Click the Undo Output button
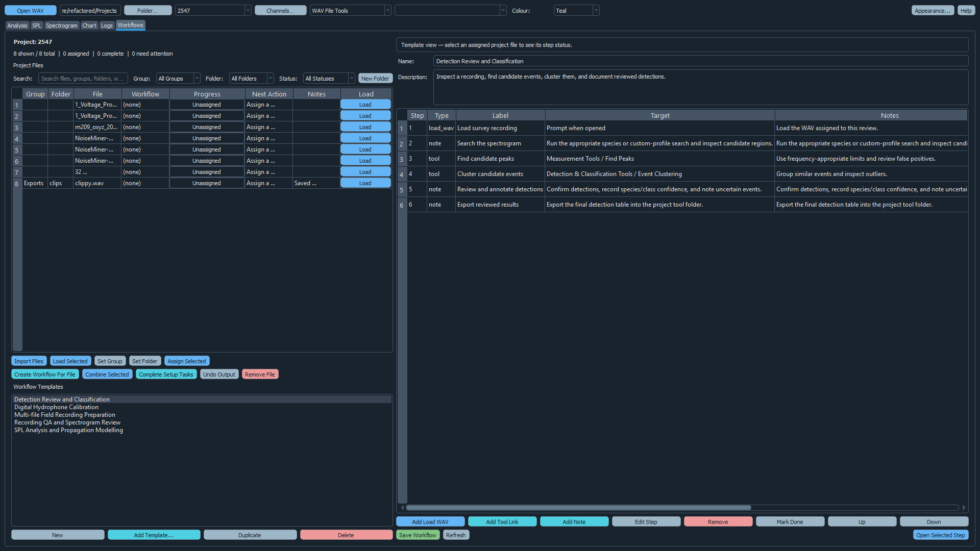 219,374
